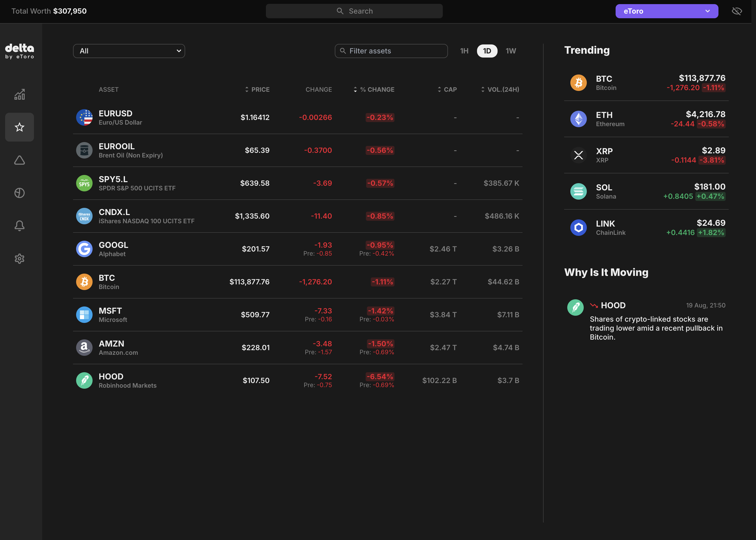Image resolution: width=756 pixels, height=540 pixels.
Task: Open the All asset type dropdown
Action: click(x=129, y=51)
